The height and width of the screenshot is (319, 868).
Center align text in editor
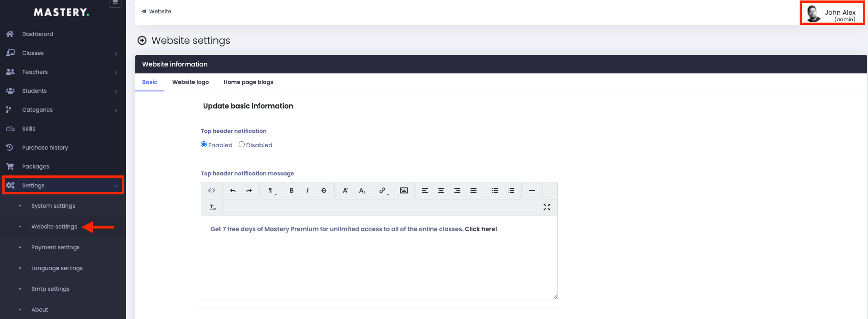pyautogui.click(x=441, y=191)
